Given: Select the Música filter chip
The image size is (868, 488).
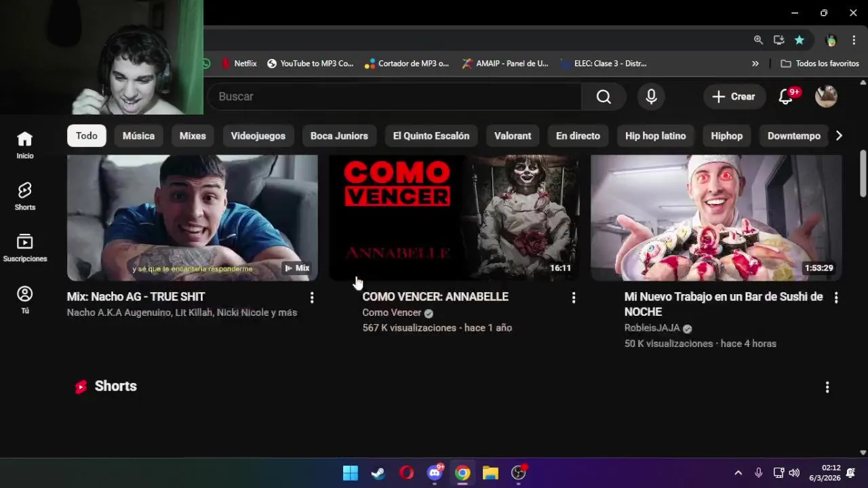Looking at the screenshot, I should 138,136.
